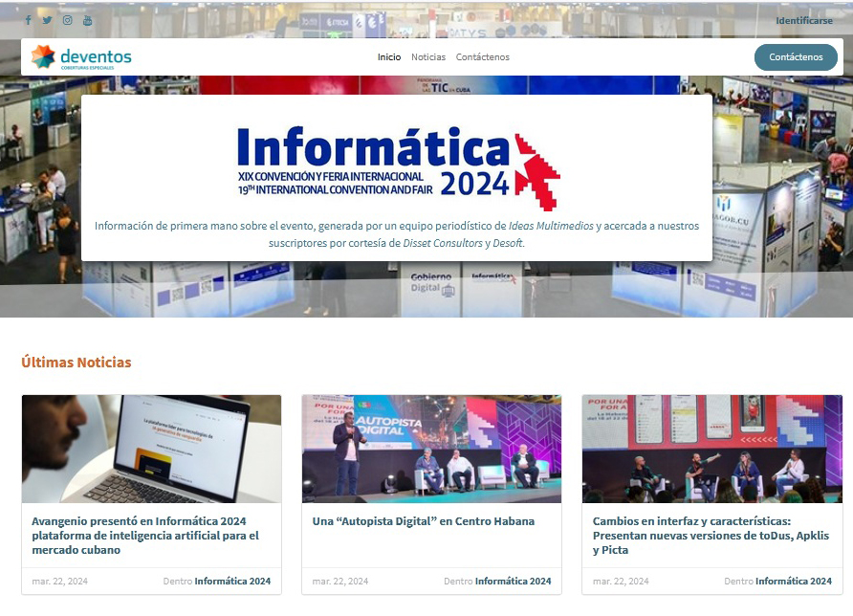Open the Twitter social icon
Image resolution: width=853 pixels, height=616 pixels.
point(48,20)
